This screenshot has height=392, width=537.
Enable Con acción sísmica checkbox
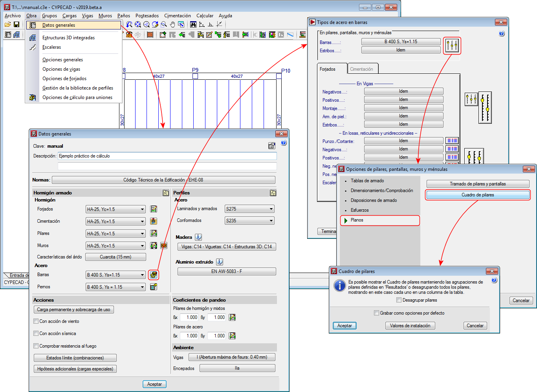pos(36,333)
